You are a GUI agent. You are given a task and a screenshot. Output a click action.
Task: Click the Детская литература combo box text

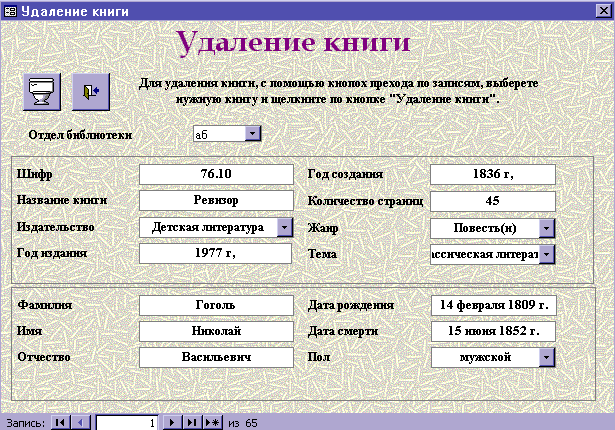[208, 227]
